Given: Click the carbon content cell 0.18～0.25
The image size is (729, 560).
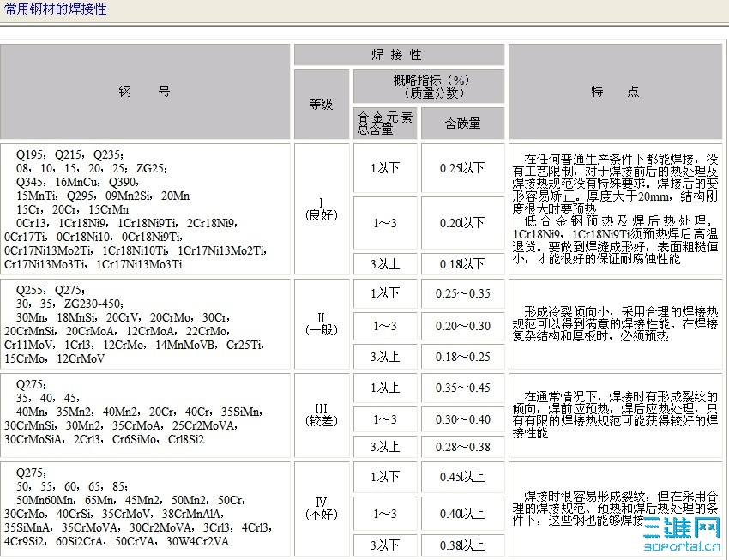Looking at the screenshot, I should click(462, 357).
